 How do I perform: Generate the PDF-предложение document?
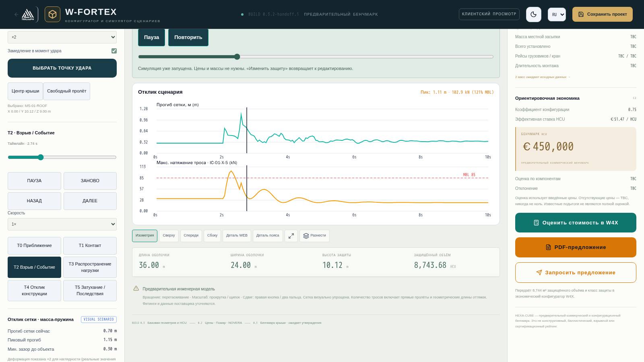[576, 247]
